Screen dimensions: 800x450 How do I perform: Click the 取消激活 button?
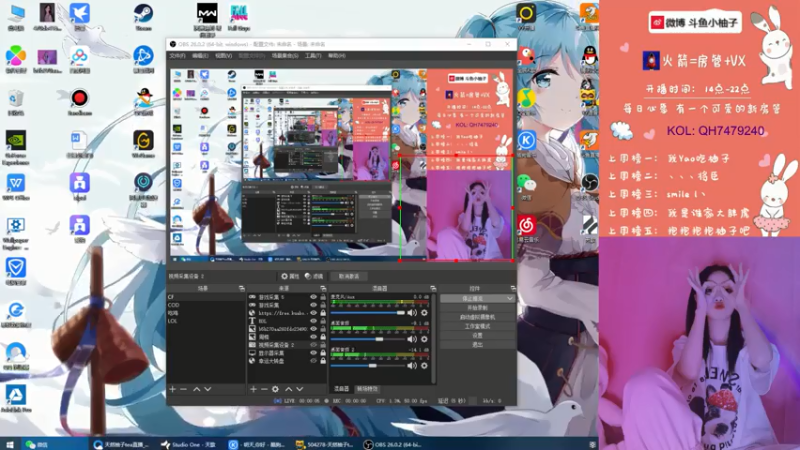[349, 276]
